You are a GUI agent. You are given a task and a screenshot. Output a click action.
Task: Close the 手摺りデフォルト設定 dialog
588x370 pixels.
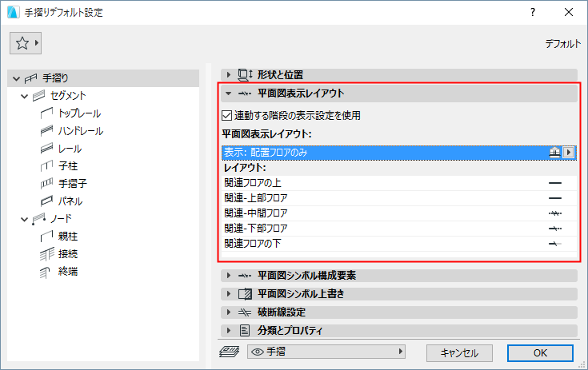click(569, 12)
